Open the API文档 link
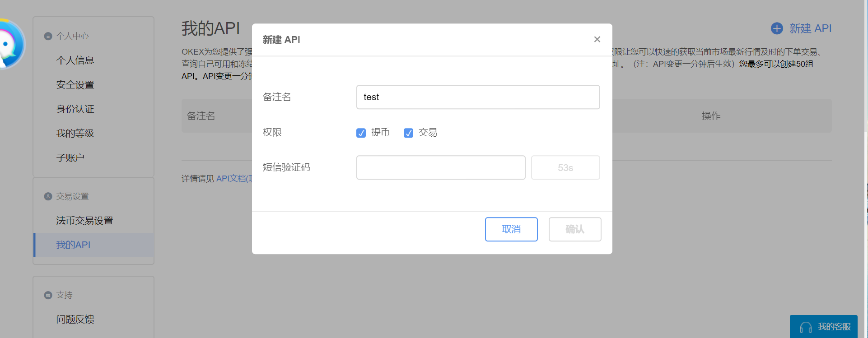The height and width of the screenshot is (338, 868). (x=234, y=179)
